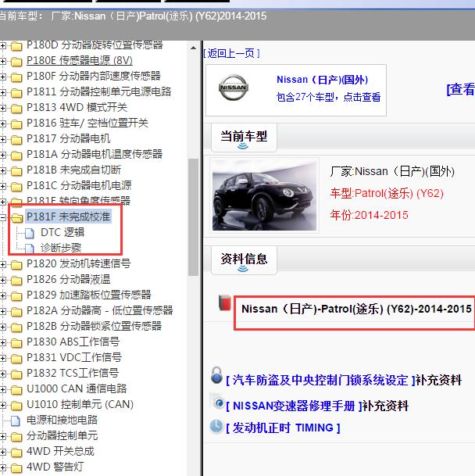Open the Nissan-Patrol(途乐)(Y62)-2014-2015 manual link
Screen dimensions: 475x476
[x=356, y=309]
